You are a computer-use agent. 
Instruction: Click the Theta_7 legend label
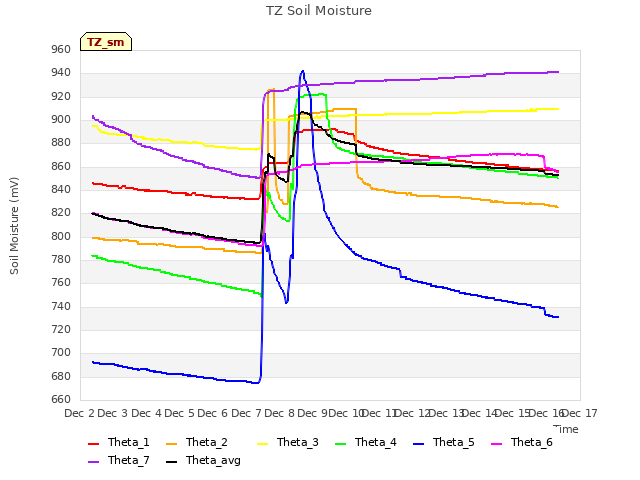pyautogui.click(x=129, y=460)
